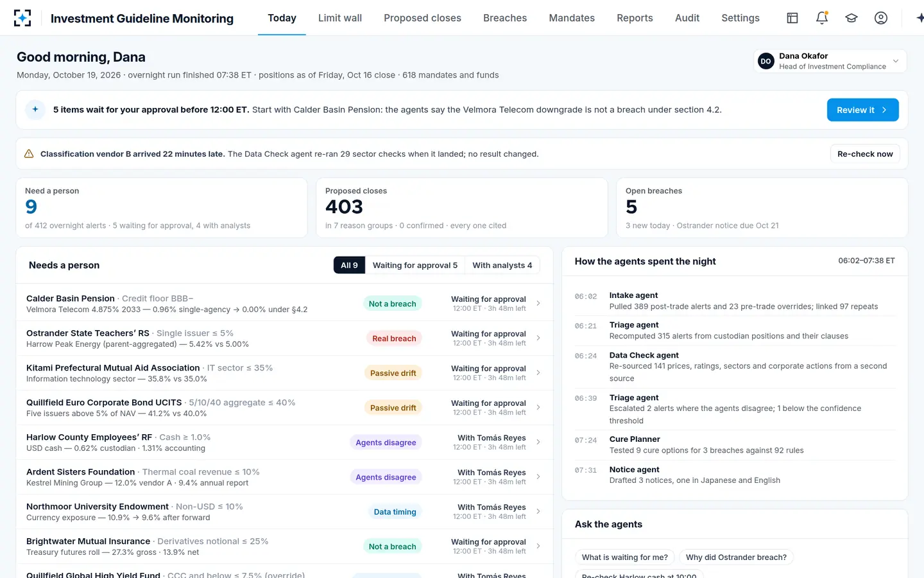Open the Ardent Sisters Foundation row chevron
The width and height of the screenshot is (924, 578).
point(538,477)
